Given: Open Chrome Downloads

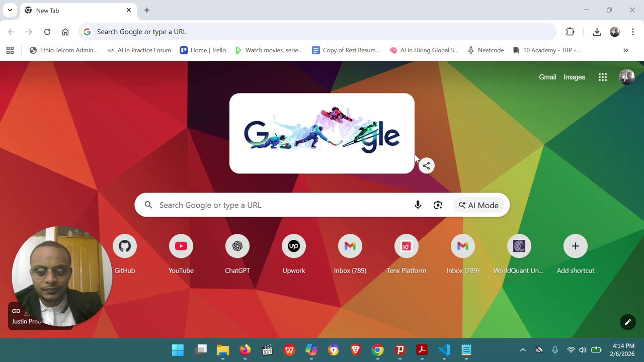Looking at the screenshot, I should click(597, 32).
